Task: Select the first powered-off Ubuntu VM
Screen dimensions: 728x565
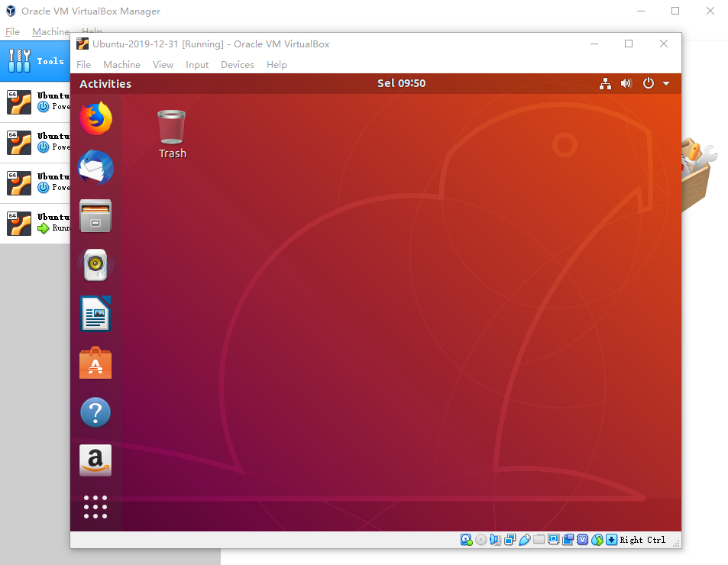Action: click(x=35, y=102)
